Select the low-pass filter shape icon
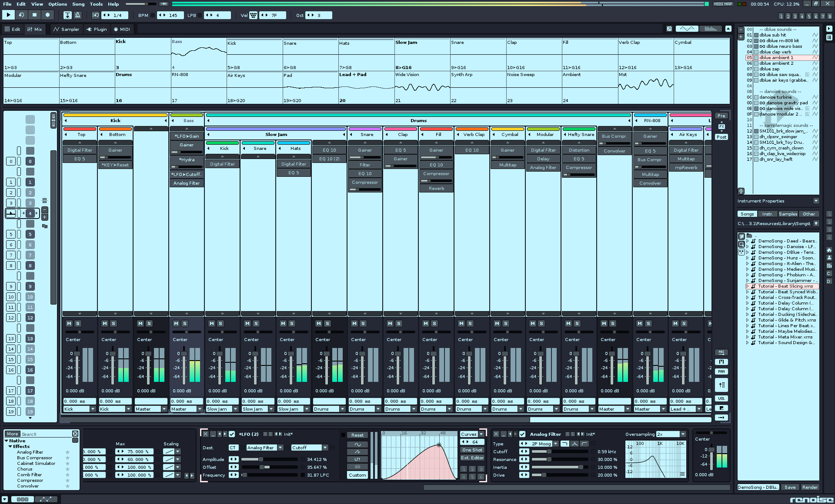This screenshot has width=835, height=504. tap(565, 444)
